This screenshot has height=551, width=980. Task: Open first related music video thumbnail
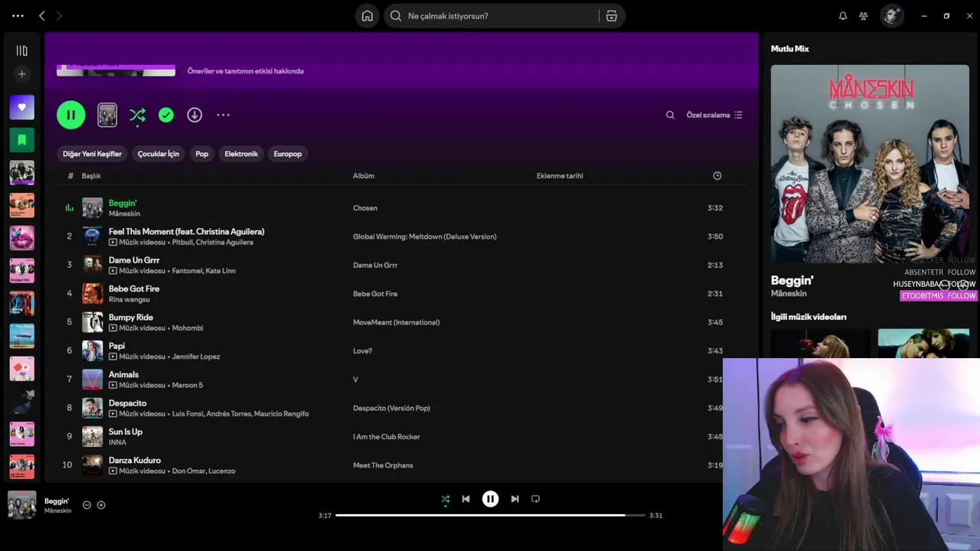point(820,344)
